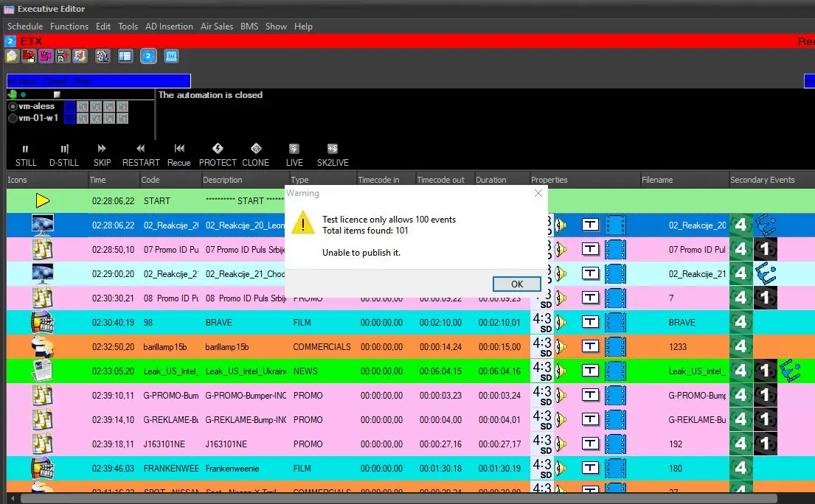Select the vm-aless radio button

click(x=13, y=107)
